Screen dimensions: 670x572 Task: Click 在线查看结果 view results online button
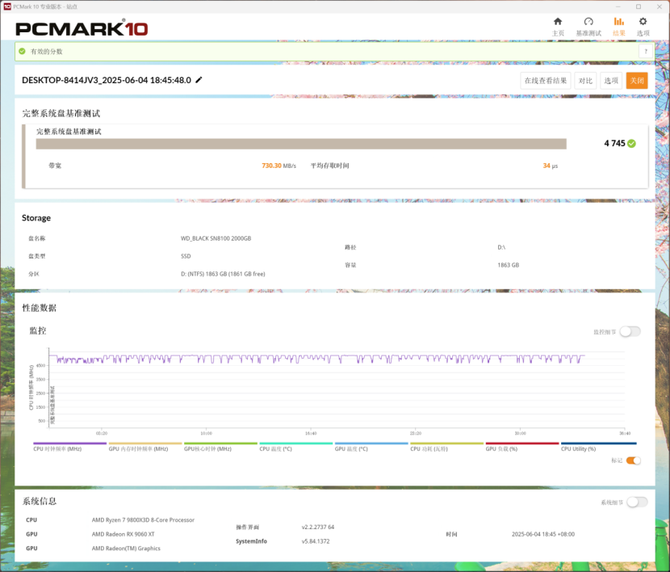[545, 81]
